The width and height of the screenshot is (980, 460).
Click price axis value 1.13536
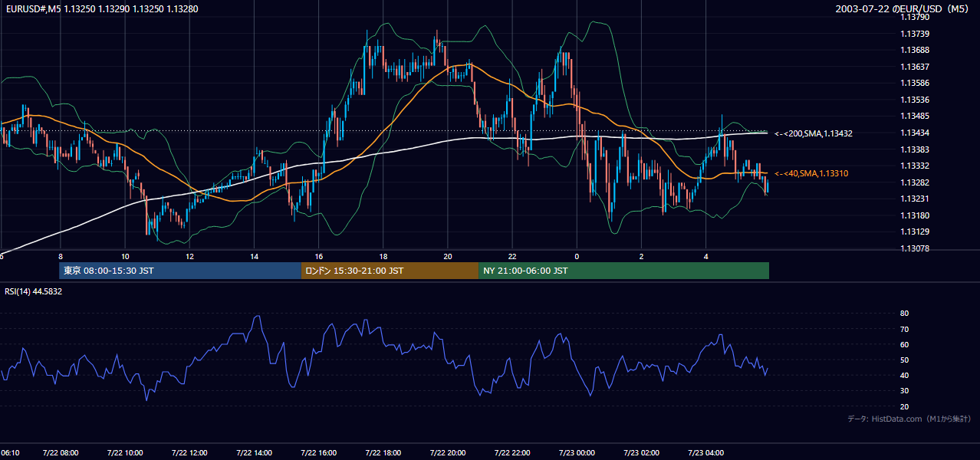click(916, 100)
